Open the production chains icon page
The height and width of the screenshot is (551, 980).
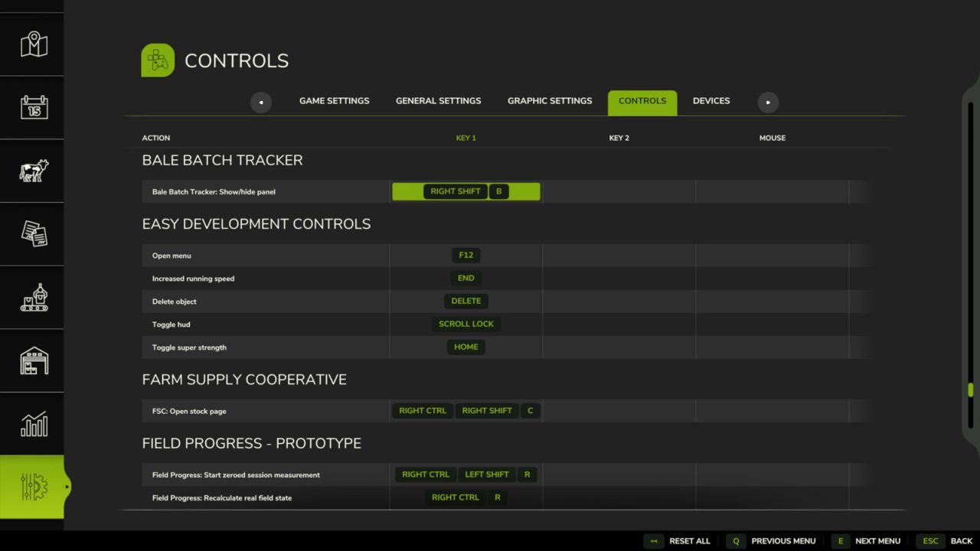click(34, 297)
